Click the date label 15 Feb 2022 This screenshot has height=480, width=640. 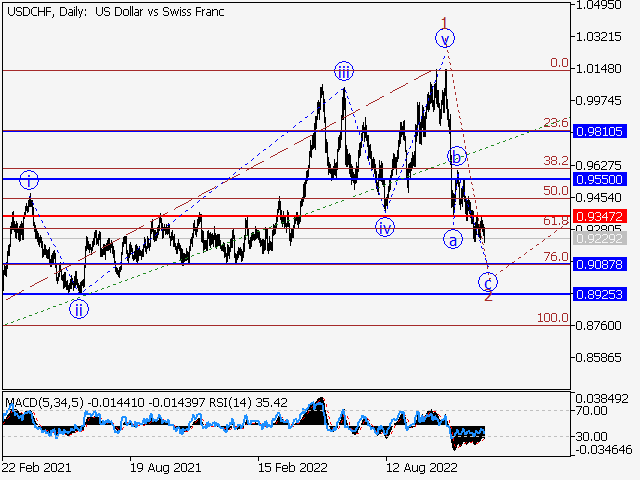click(x=293, y=467)
